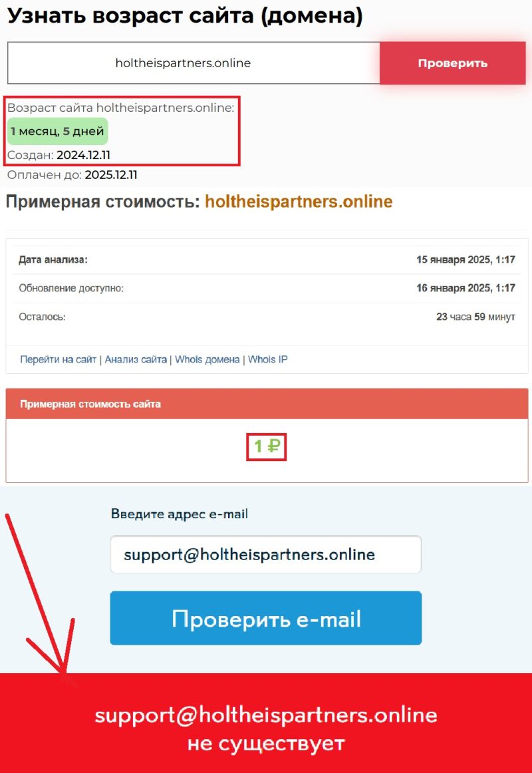
Task: Click the green 1 месяц, 5 дней badge
Action: [x=58, y=132]
